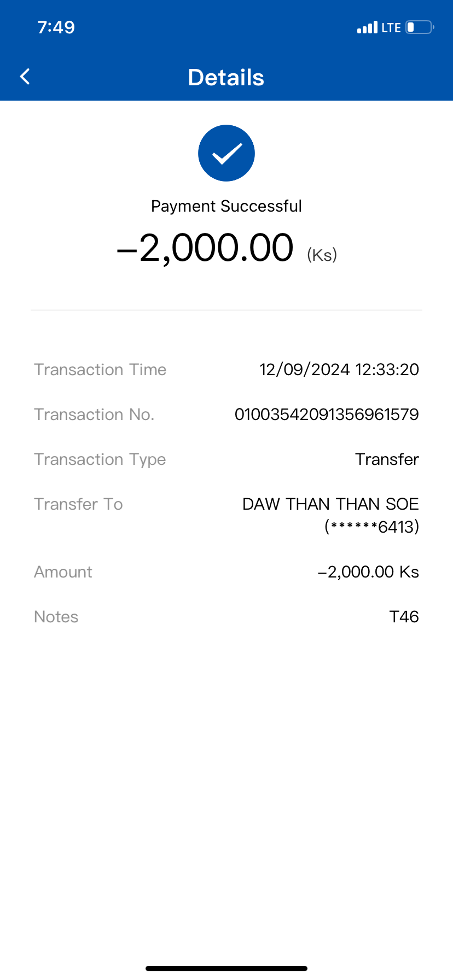Tap the back arrow in header
The height and width of the screenshot is (980, 453).
pyautogui.click(x=25, y=77)
